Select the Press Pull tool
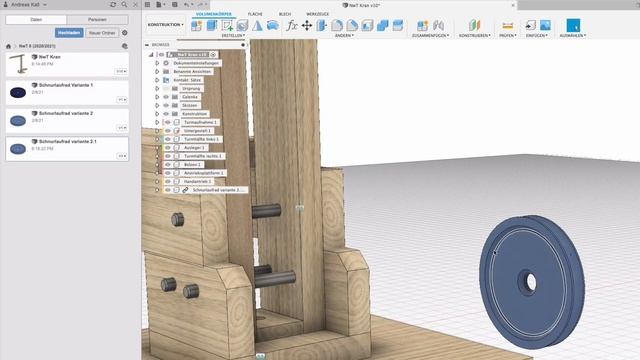Viewport: 640px width, 360px height. click(322, 25)
